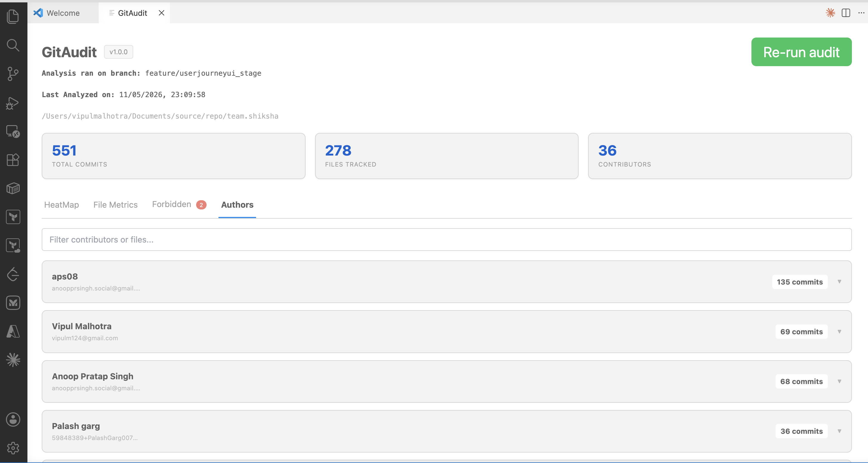Open the Extensions view
Viewport: 868px width, 463px height.
(13, 160)
